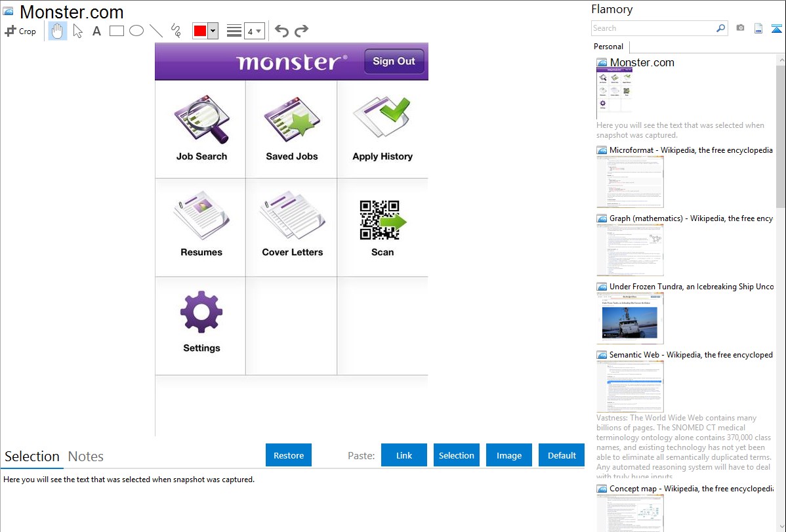Redo the last annotation
This screenshot has height=532, width=786.
(x=301, y=31)
